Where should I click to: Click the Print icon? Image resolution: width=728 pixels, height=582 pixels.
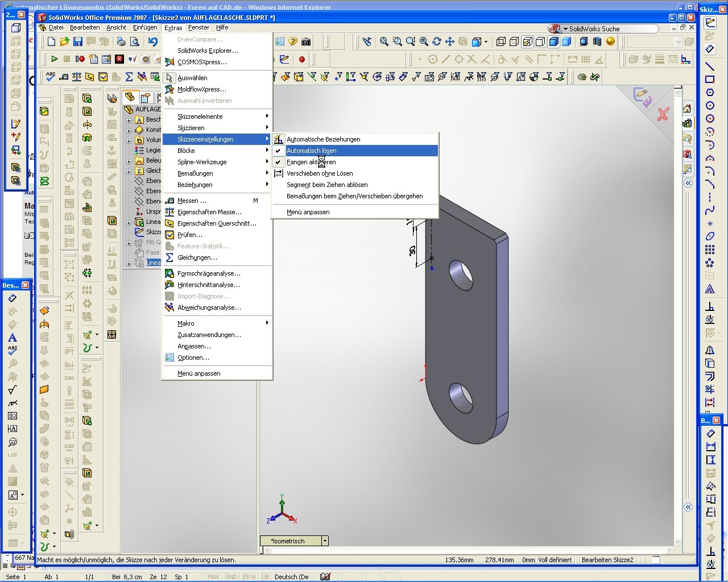pyautogui.click(x=121, y=41)
